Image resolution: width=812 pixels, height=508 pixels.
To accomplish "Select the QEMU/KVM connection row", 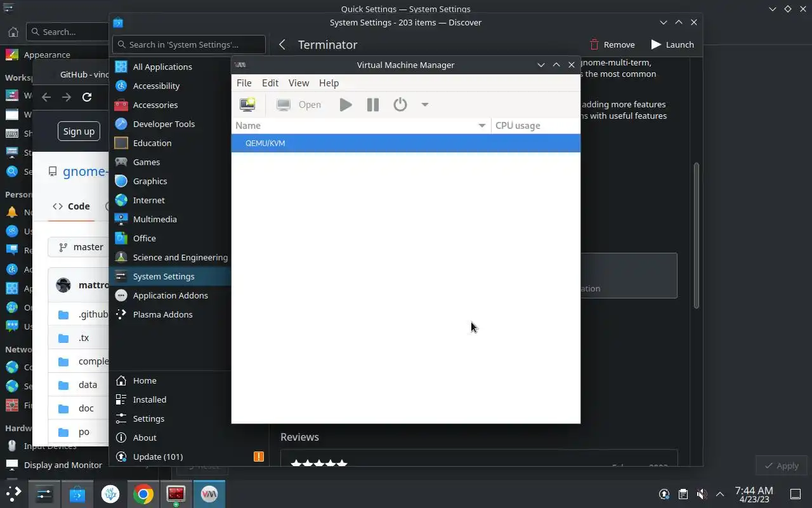I will [406, 143].
